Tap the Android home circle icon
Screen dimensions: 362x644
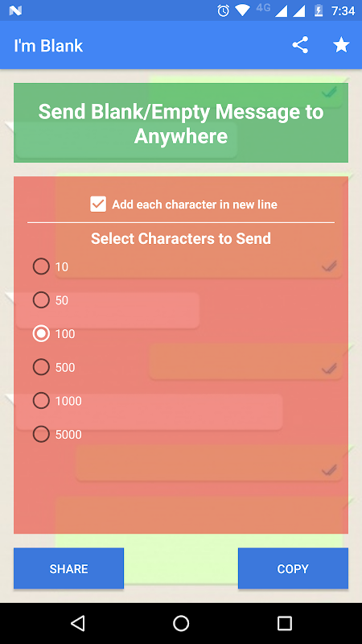pyautogui.click(x=181, y=623)
